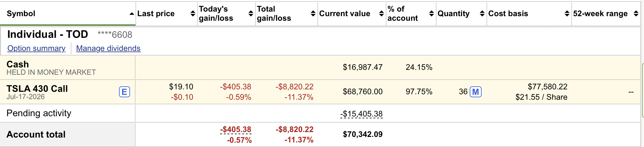The height and width of the screenshot is (147, 644).
Task: Click the Individual - TOD account heading
Action: (48, 34)
